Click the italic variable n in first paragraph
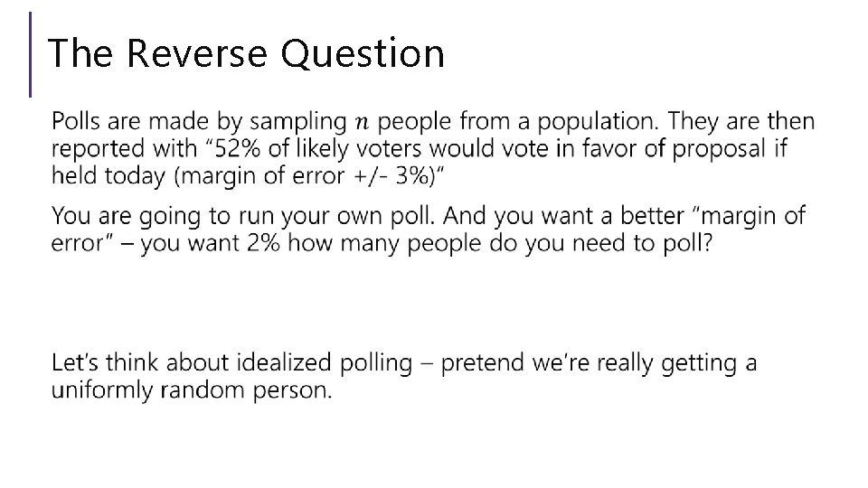The width and height of the screenshot is (868, 488). tap(362, 122)
